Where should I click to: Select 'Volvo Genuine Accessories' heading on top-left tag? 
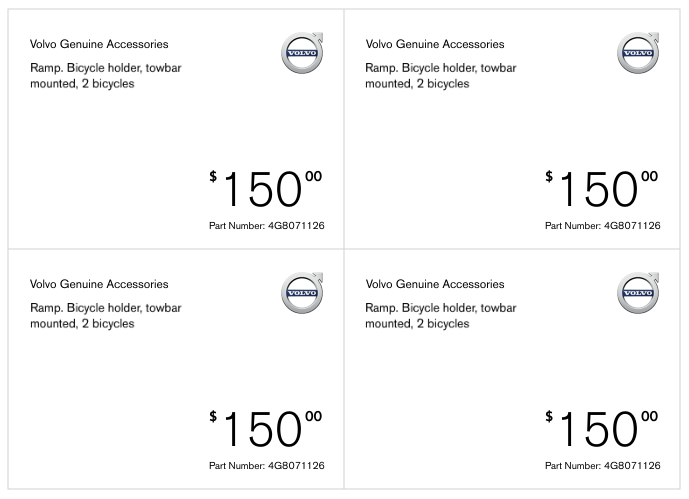[x=99, y=44]
